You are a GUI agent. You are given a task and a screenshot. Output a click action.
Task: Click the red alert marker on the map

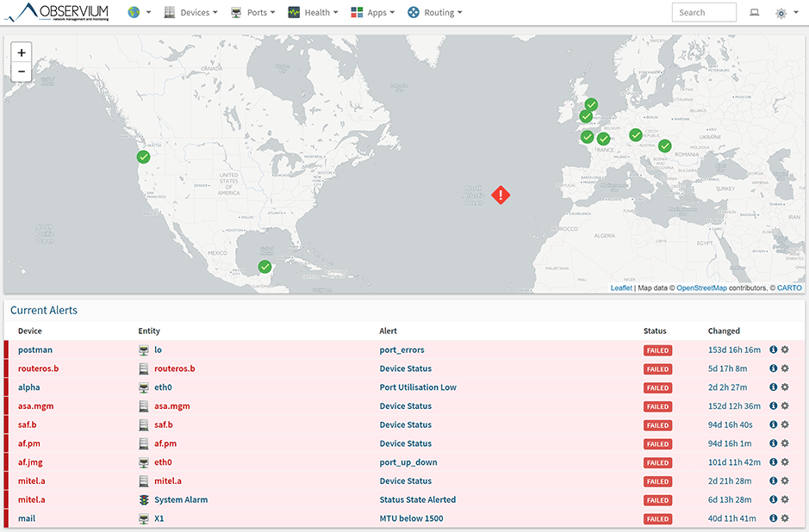(501, 195)
